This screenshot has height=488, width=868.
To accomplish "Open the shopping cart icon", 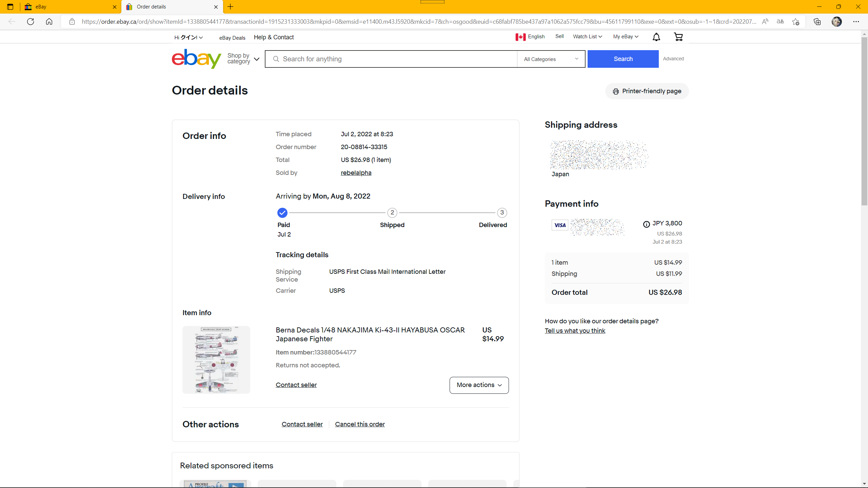I will click(678, 37).
